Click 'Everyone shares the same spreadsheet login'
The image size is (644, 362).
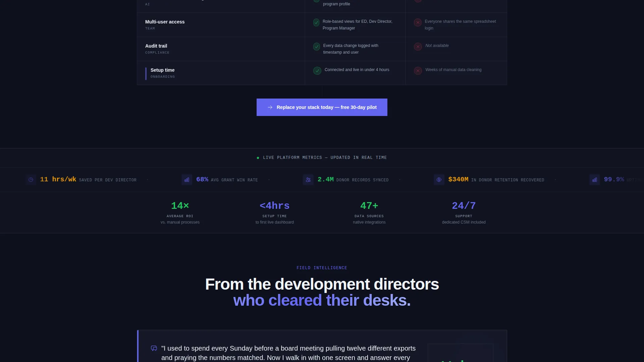(x=460, y=25)
